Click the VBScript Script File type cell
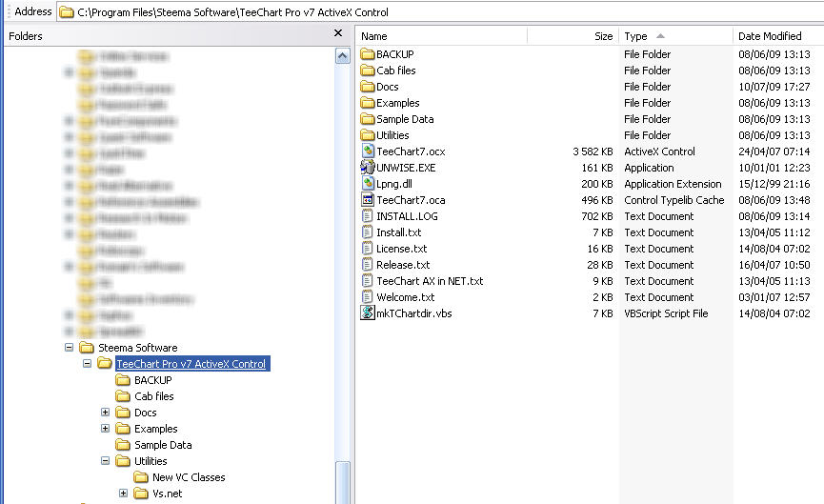Screen dimensions: 824x504 coord(666,313)
